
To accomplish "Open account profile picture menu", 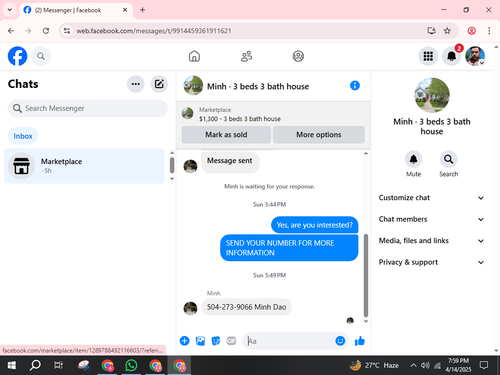I will pos(475,56).
